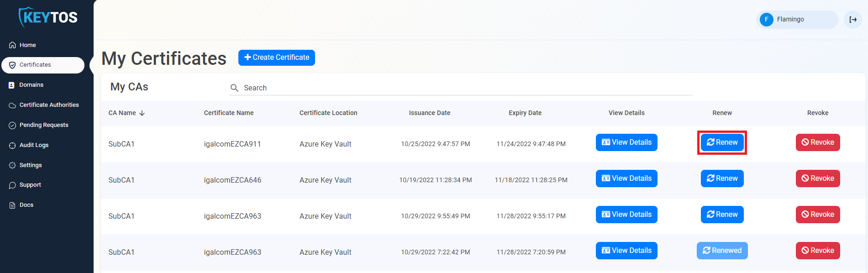This screenshot has width=868, height=273.
Task: Revoke certificate igalcomEZCA911
Action: (818, 142)
